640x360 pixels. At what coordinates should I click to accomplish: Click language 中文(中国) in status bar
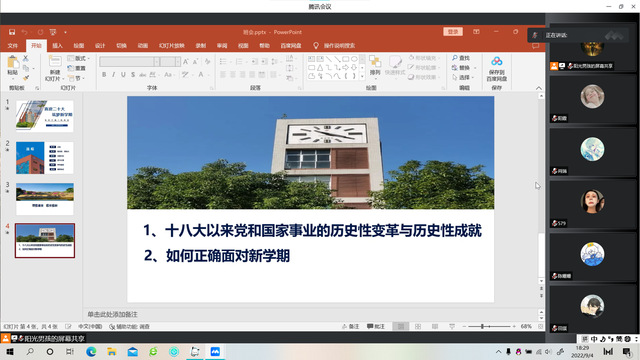click(90, 327)
